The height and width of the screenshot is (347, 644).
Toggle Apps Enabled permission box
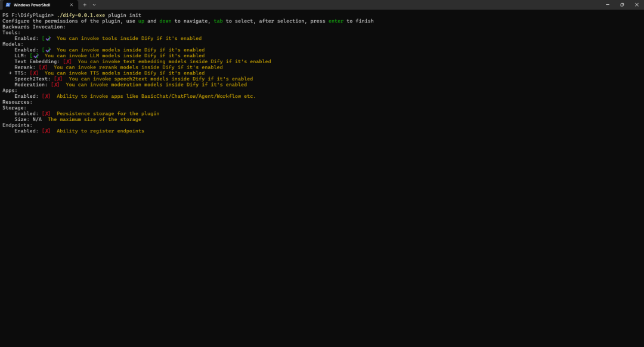click(47, 96)
